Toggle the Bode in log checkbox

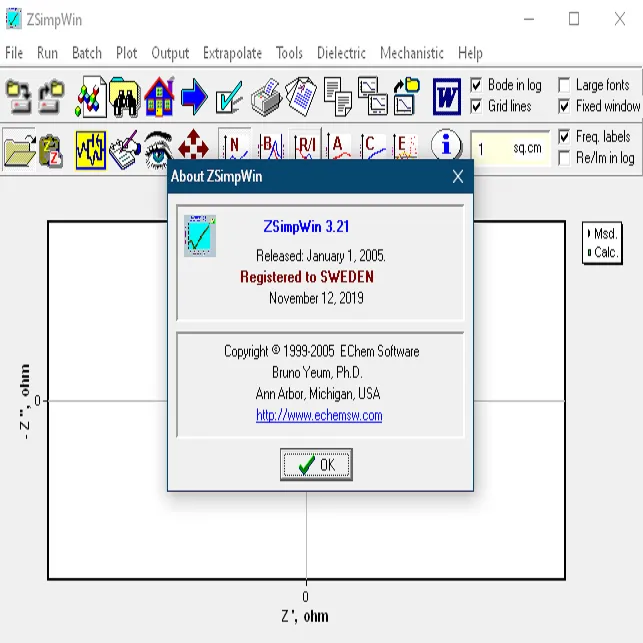coord(476,85)
